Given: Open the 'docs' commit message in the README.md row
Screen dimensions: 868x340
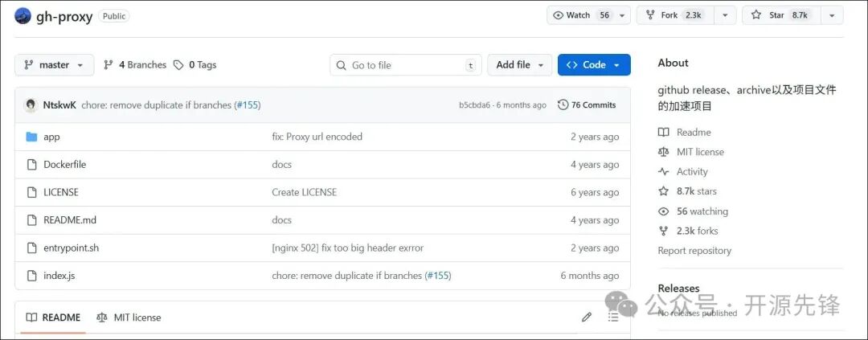Looking at the screenshot, I should [x=281, y=220].
